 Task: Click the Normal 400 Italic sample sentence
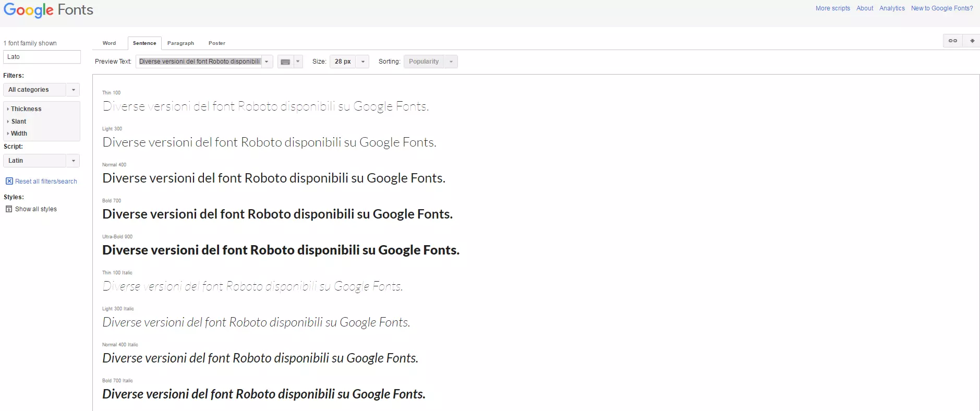pyautogui.click(x=260, y=358)
